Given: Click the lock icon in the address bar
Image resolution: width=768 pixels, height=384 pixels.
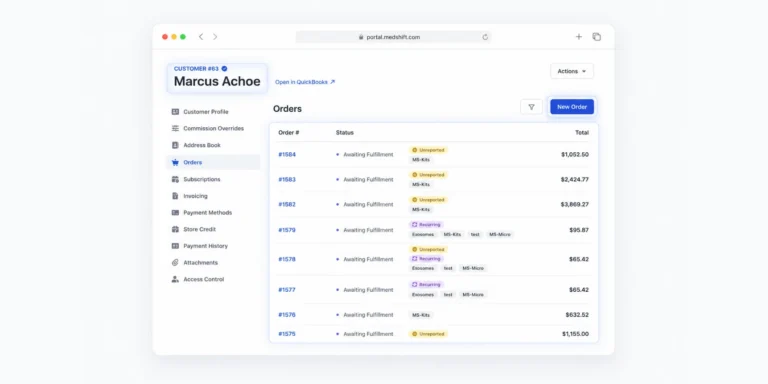Looking at the screenshot, I should pos(361,37).
